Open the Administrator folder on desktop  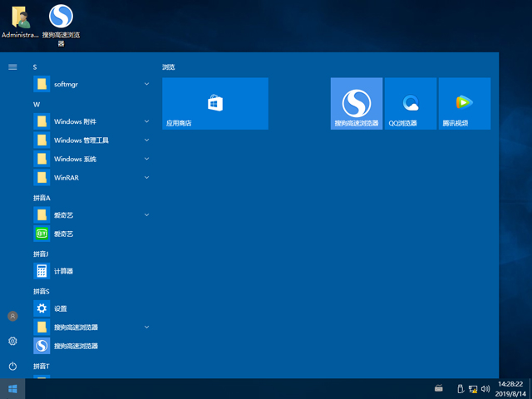coord(20,22)
